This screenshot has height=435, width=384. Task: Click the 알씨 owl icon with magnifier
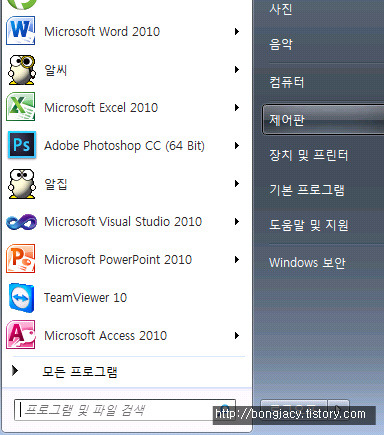[x=22, y=70]
